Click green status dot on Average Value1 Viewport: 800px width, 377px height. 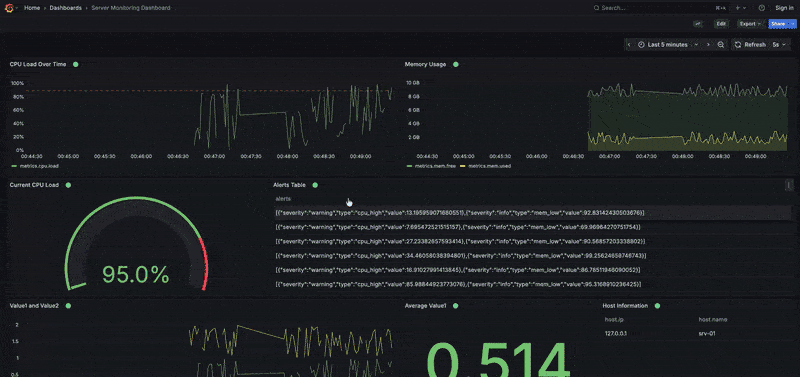[x=456, y=306]
